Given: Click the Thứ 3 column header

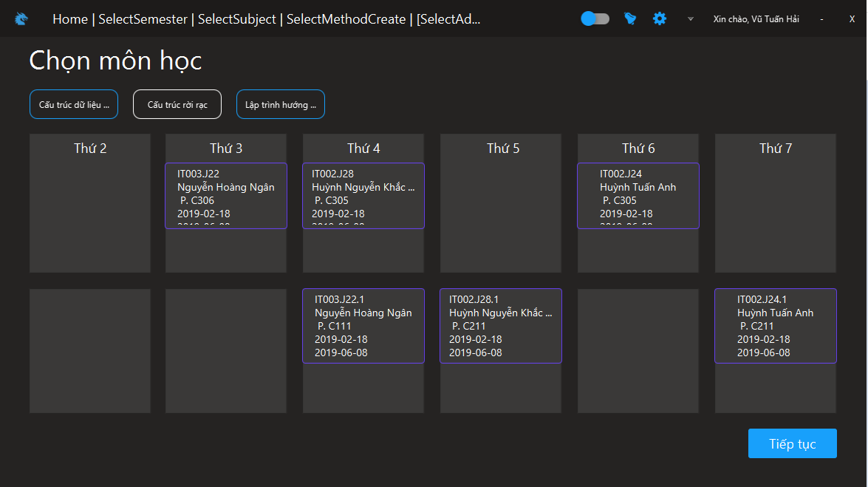Looking at the screenshot, I should click(x=226, y=148).
